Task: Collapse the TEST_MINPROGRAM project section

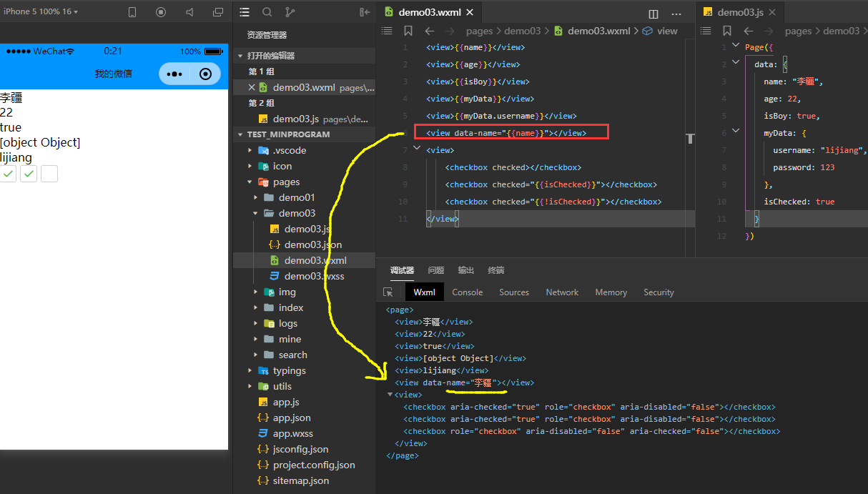Action: click(240, 134)
